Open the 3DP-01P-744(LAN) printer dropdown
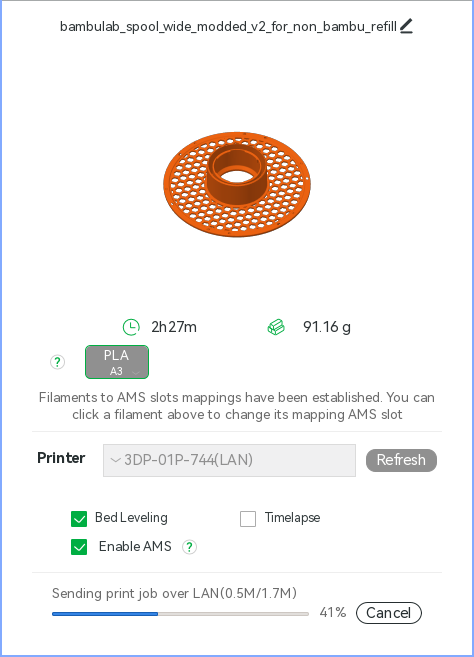 click(x=229, y=460)
